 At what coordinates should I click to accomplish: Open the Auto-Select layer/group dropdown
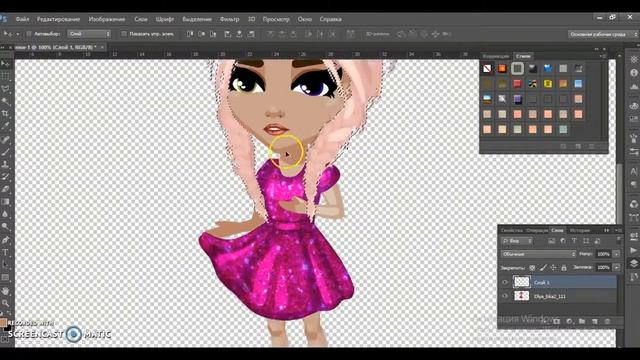pos(89,34)
